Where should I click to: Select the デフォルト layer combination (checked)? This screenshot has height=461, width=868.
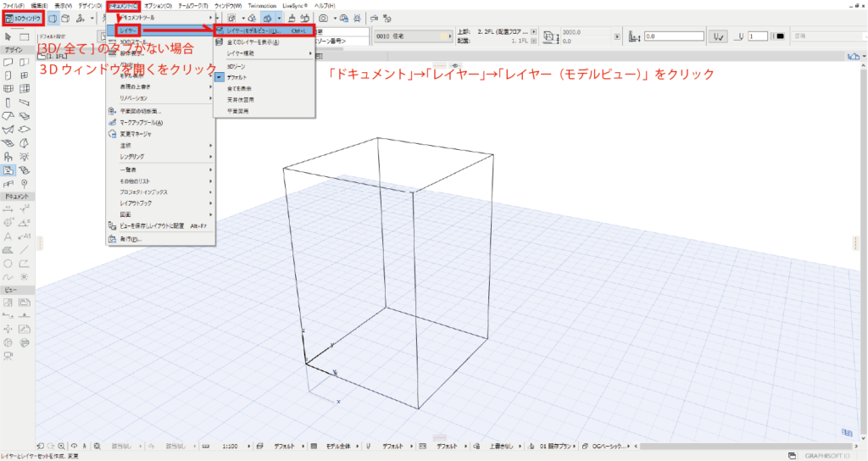(264, 77)
